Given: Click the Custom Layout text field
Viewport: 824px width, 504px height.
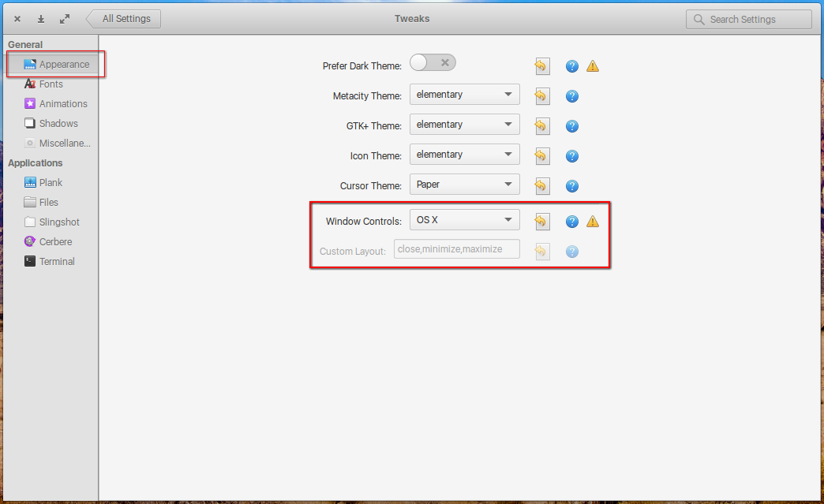Looking at the screenshot, I should point(457,249).
